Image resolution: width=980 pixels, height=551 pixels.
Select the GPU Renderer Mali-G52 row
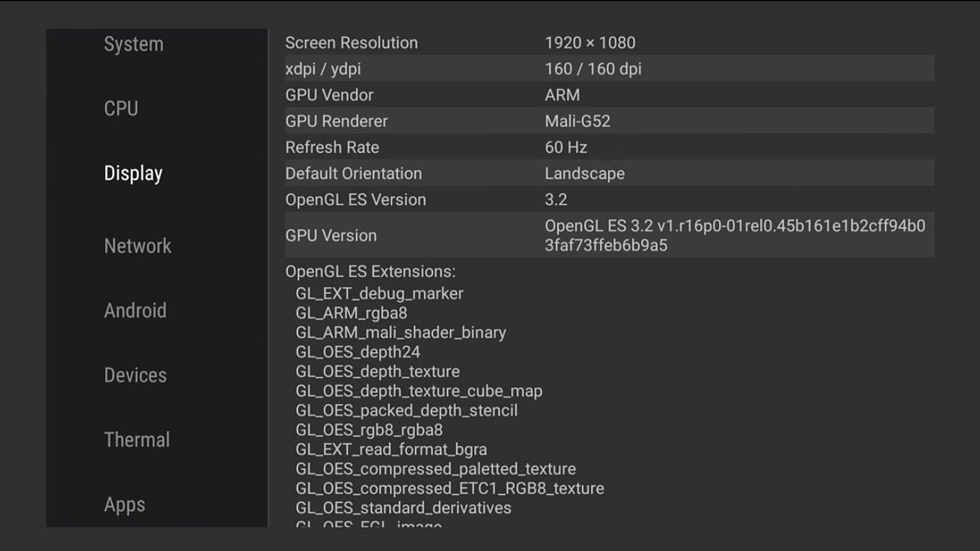tap(608, 121)
